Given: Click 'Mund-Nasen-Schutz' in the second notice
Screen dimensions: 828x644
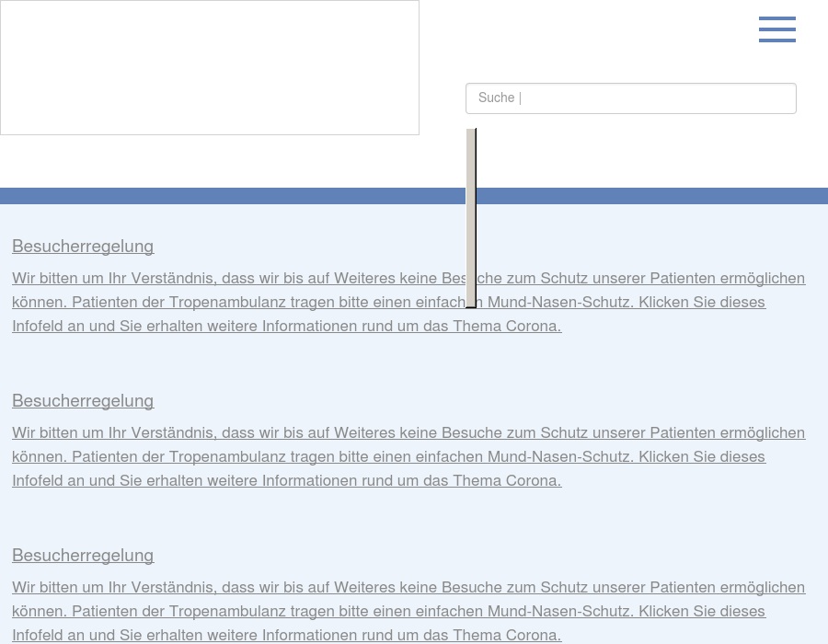Looking at the screenshot, I should coord(559,457).
